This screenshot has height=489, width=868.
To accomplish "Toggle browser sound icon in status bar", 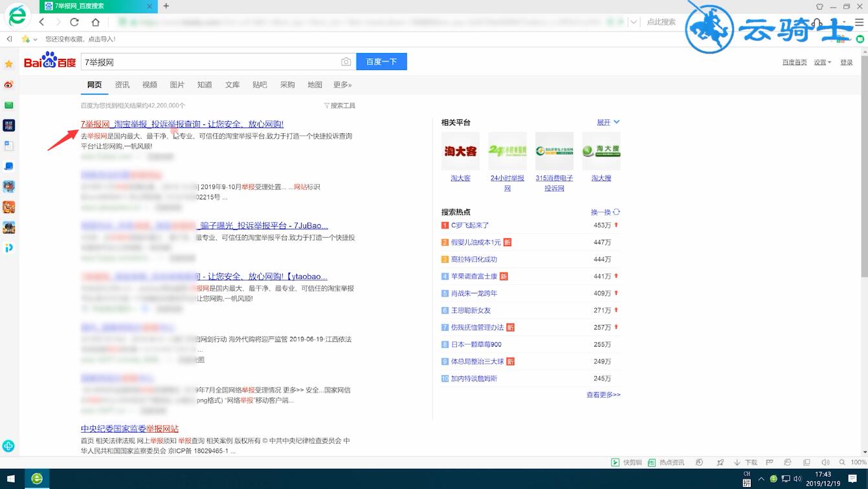I will click(x=825, y=462).
